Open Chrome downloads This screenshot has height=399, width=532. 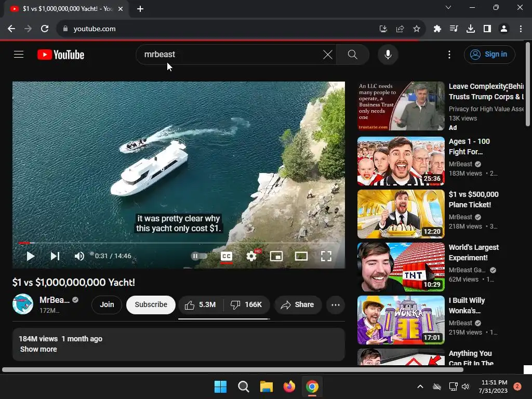coord(471,29)
